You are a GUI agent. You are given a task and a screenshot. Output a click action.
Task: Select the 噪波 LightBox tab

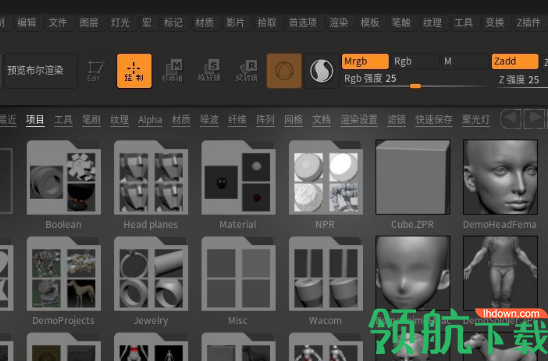(209, 120)
